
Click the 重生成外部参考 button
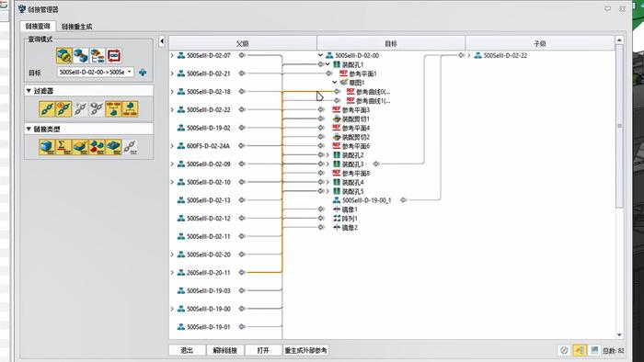[x=306, y=351]
